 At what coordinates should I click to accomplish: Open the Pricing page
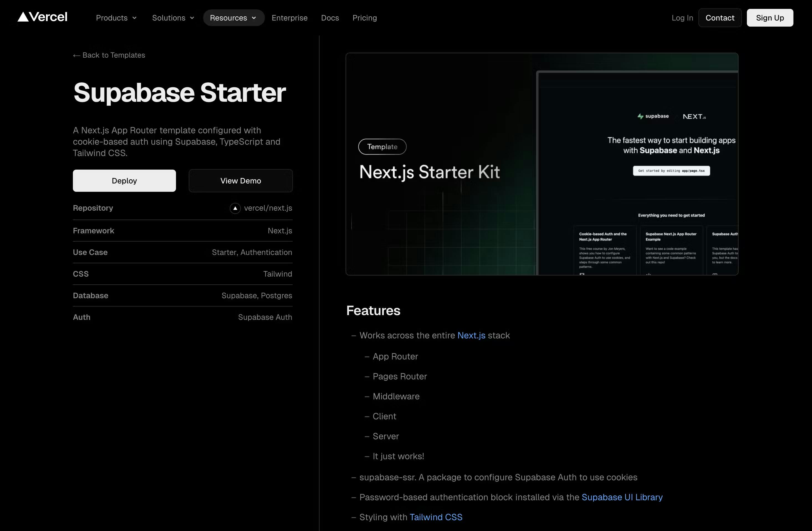364,18
